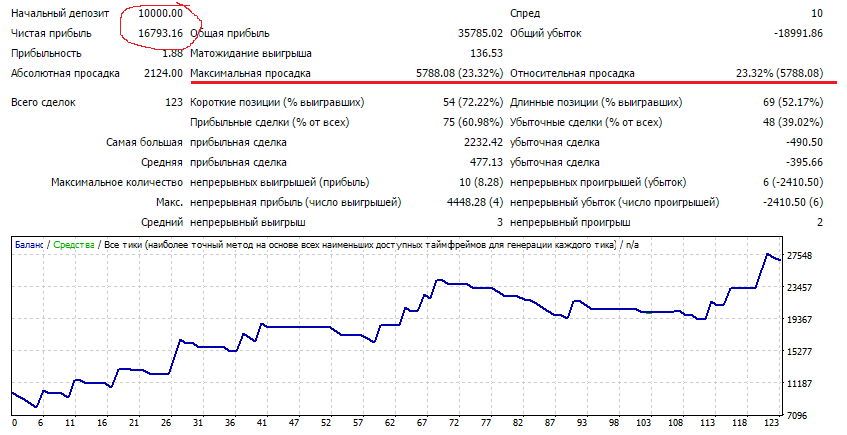The image size is (847, 435).
Task: Select average loss trade value -395.66
Action: click(x=804, y=162)
